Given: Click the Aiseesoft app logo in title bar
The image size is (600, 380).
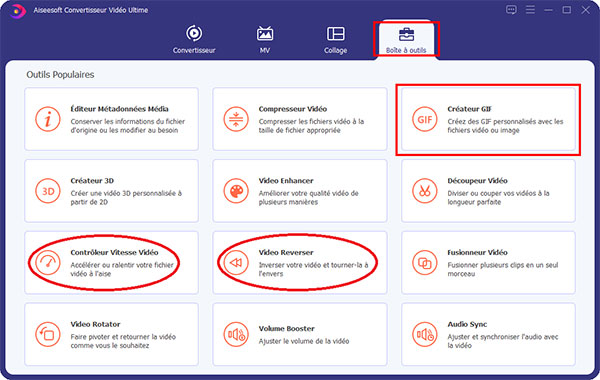Looking at the screenshot, I should pos(17,11).
